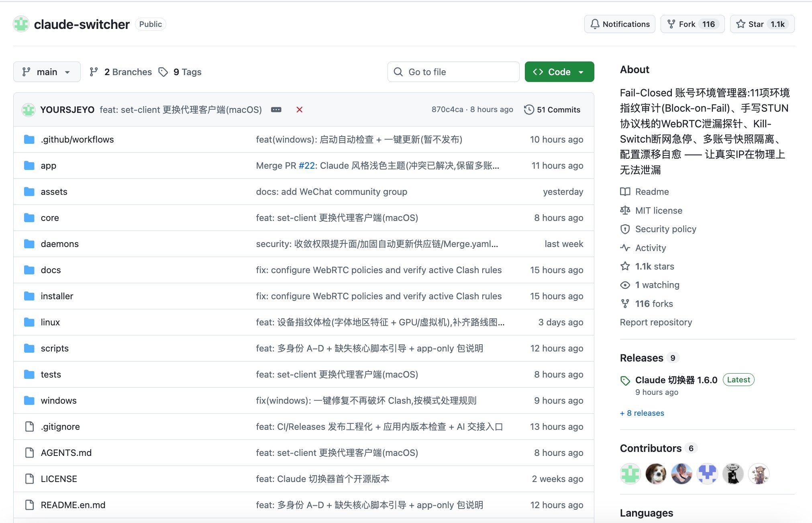Expand the commit message ellipsis button
The height and width of the screenshot is (523, 812).
(x=276, y=110)
